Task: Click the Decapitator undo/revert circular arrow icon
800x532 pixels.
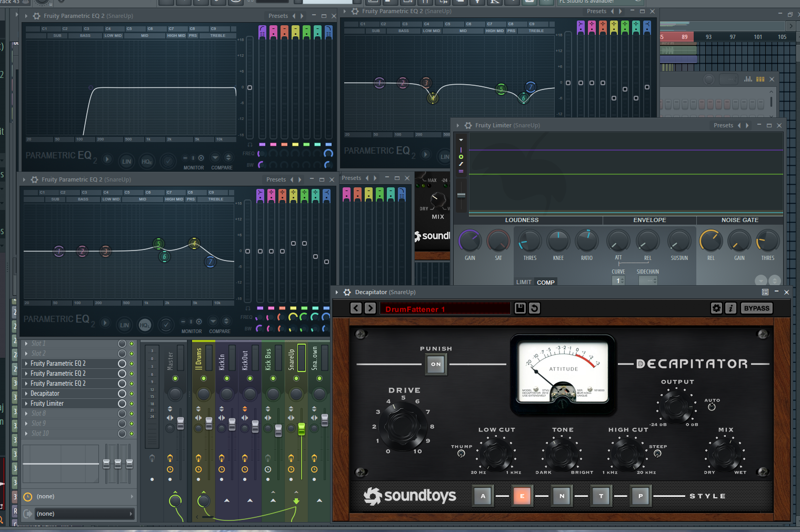Action: coord(534,308)
